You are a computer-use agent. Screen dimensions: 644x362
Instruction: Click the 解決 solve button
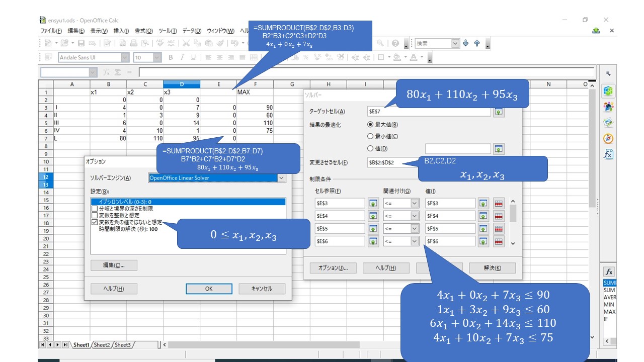pyautogui.click(x=492, y=268)
